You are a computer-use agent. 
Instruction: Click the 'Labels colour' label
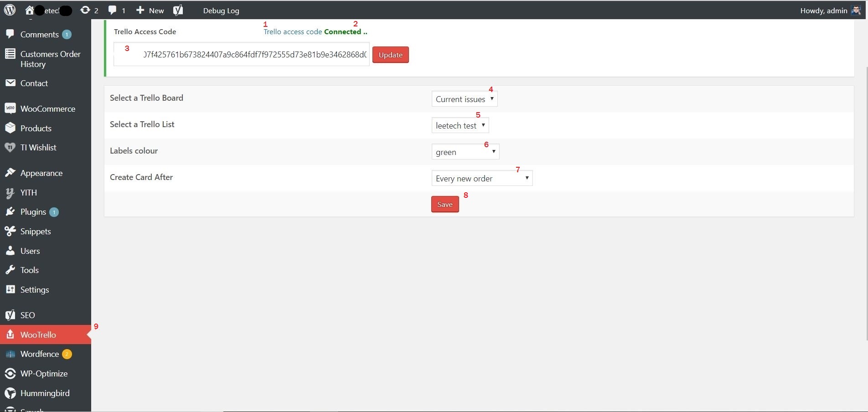[134, 151]
